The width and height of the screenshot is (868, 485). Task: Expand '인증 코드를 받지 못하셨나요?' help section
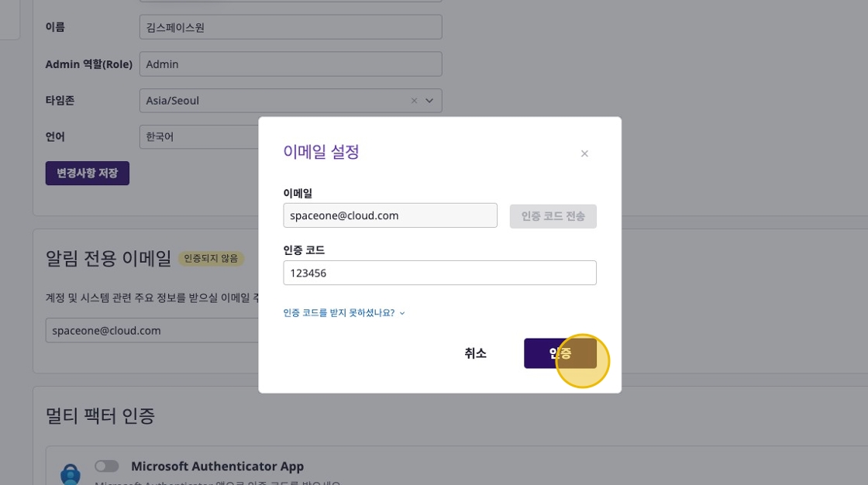[344, 313]
